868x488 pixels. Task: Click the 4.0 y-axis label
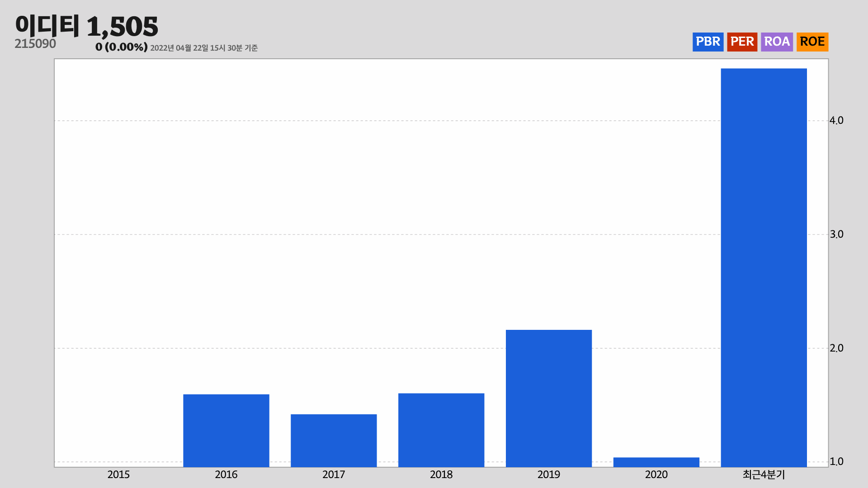pyautogui.click(x=837, y=121)
